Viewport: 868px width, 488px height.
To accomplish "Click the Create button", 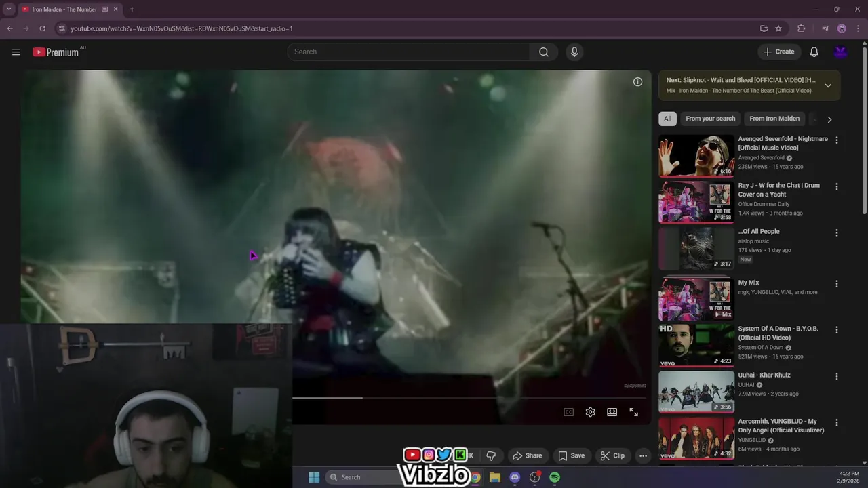I will coord(778,52).
